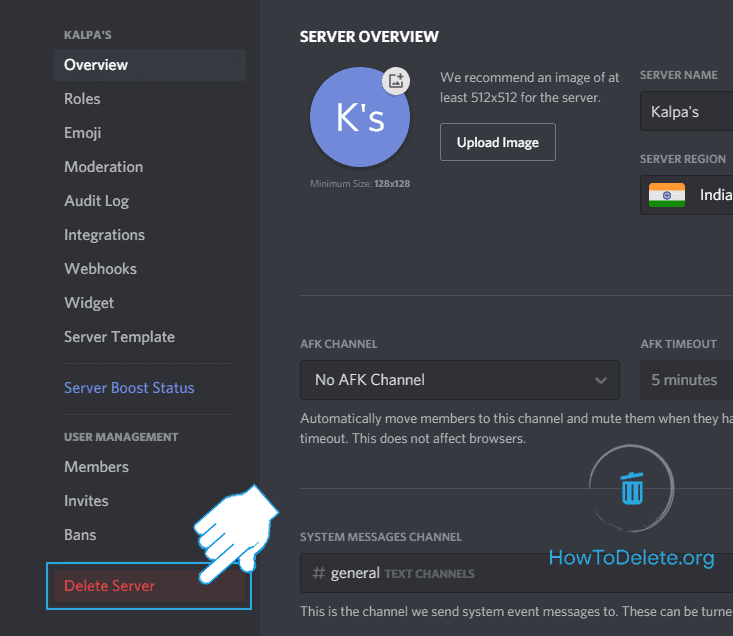Click the hash icon beside general
Image resolution: width=733 pixels, height=636 pixels.
(x=318, y=573)
